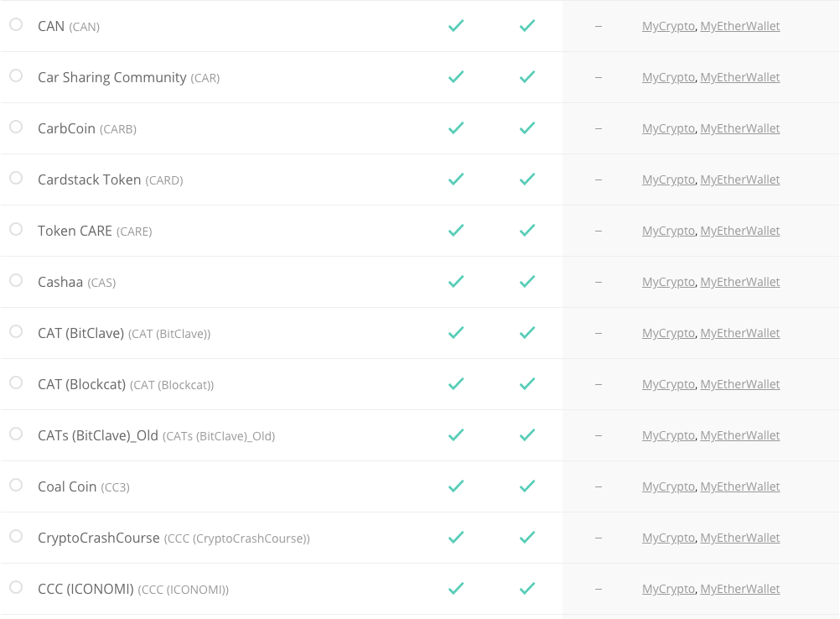The width and height of the screenshot is (840, 619).
Task: Open MyCrypto link for Token CARE
Action: tap(668, 231)
